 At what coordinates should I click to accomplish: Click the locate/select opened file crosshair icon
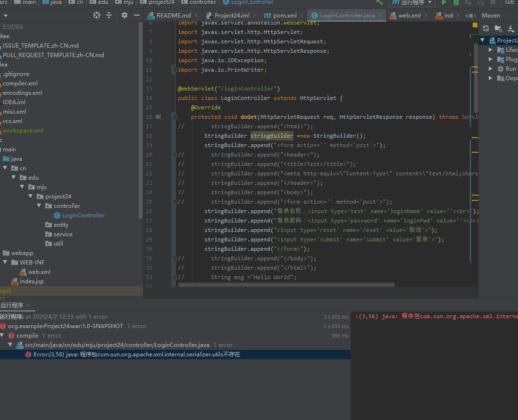[96, 15]
